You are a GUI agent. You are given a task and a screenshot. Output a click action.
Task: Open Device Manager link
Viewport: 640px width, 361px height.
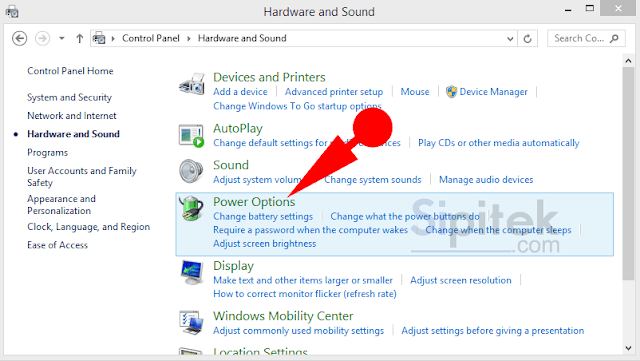click(x=493, y=92)
